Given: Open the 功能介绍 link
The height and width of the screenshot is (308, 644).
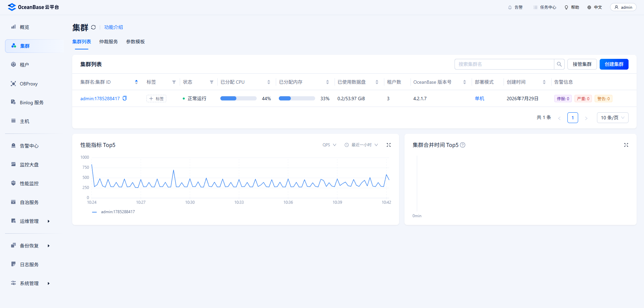Looking at the screenshot, I should (114, 27).
